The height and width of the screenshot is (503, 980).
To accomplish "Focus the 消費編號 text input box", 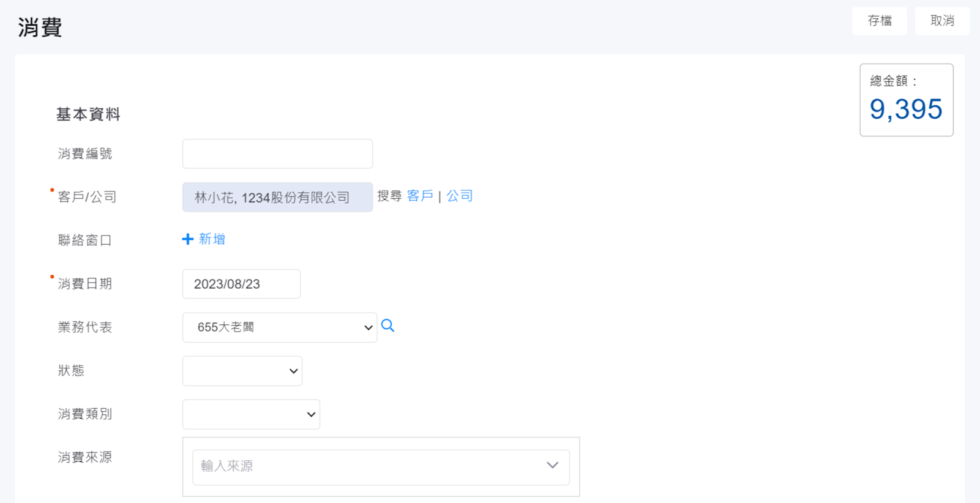I will pos(277,154).
